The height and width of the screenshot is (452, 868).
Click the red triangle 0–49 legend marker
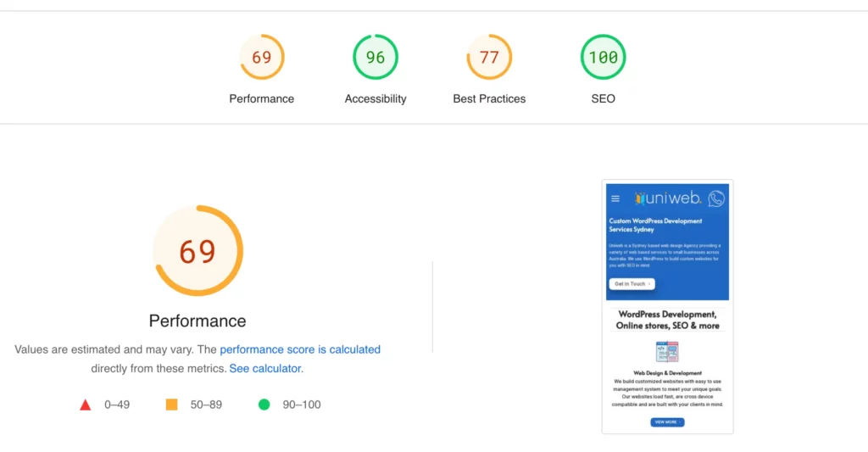click(86, 405)
